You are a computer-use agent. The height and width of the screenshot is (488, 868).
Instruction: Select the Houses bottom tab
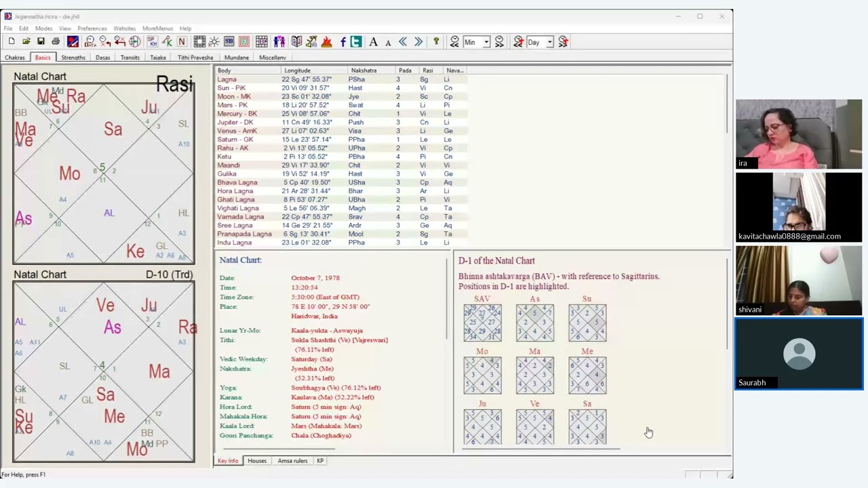coord(257,461)
